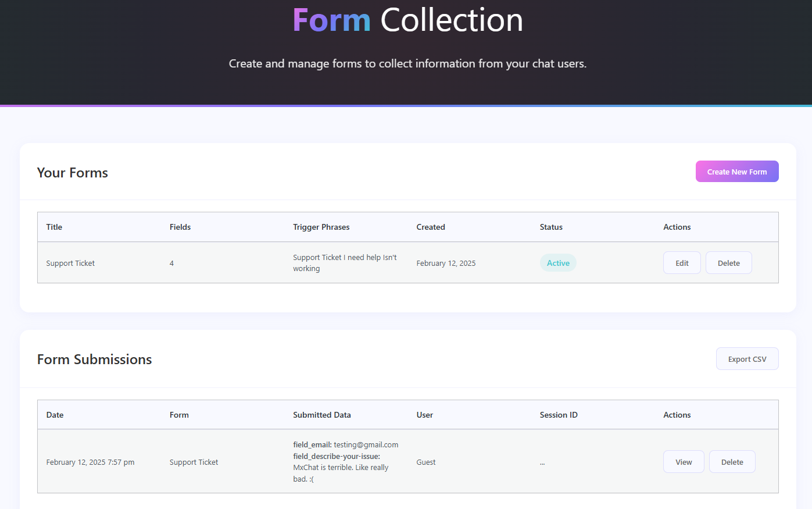812x509 pixels.
Task: Click the Session ID column header
Action: [x=559, y=415]
